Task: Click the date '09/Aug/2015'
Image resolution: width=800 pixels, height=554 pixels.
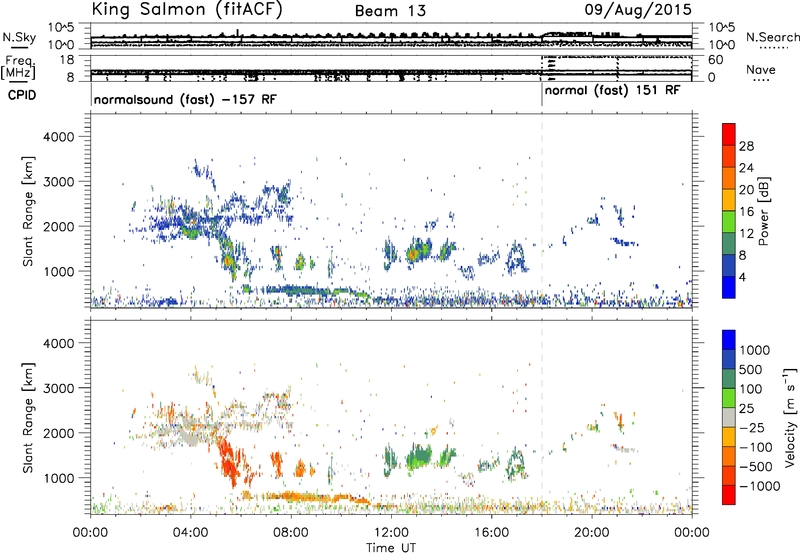Action: 638,10
